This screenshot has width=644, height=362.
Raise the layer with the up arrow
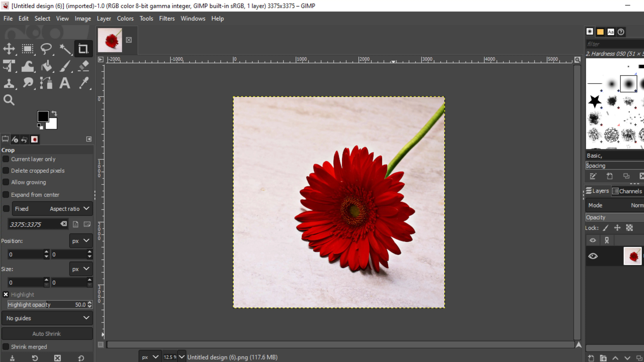point(615,358)
